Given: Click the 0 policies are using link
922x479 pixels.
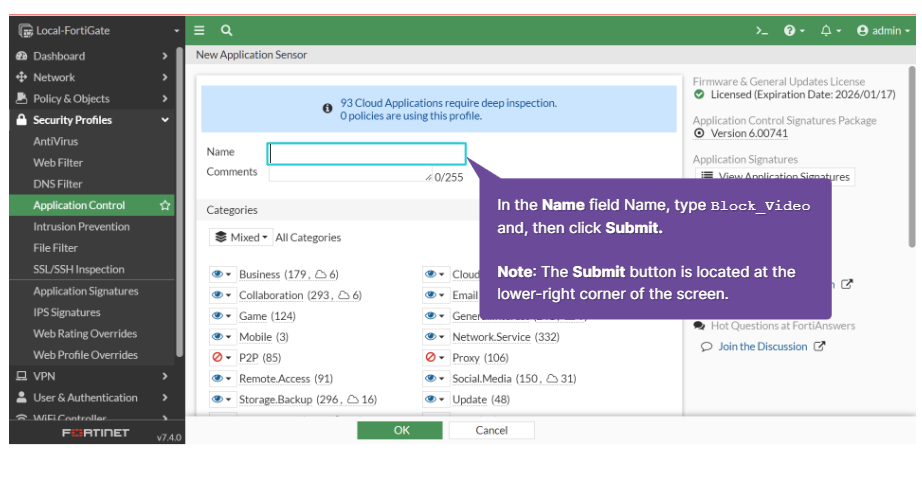Looking at the screenshot, I should pyautogui.click(x=411, y=116).
